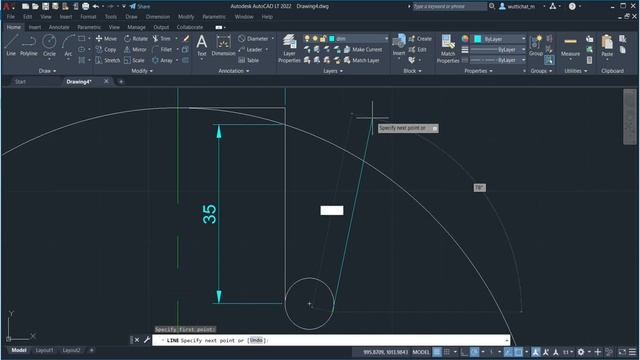Click the Save icon in quick access toolbar
640x360 pixels.
45,6
